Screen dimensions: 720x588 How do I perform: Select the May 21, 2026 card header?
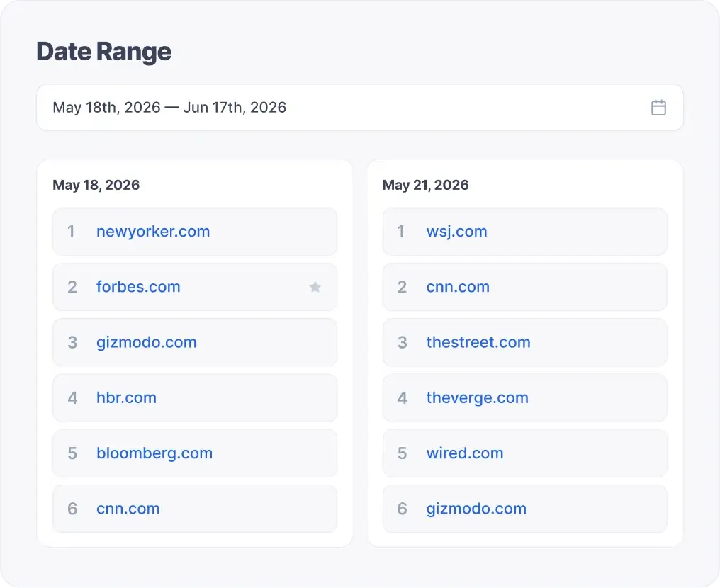426,185
